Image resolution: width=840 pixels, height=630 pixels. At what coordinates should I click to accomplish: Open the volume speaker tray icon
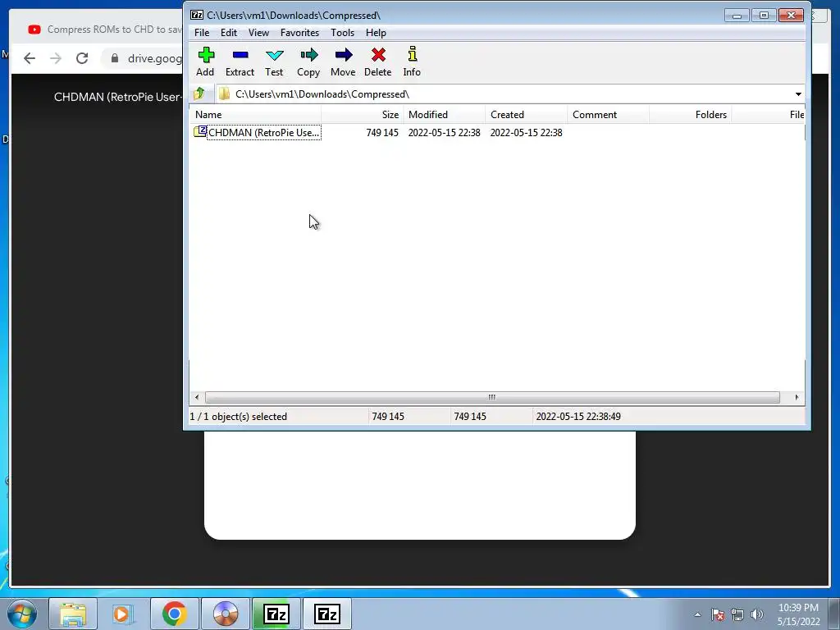point(757,614)
